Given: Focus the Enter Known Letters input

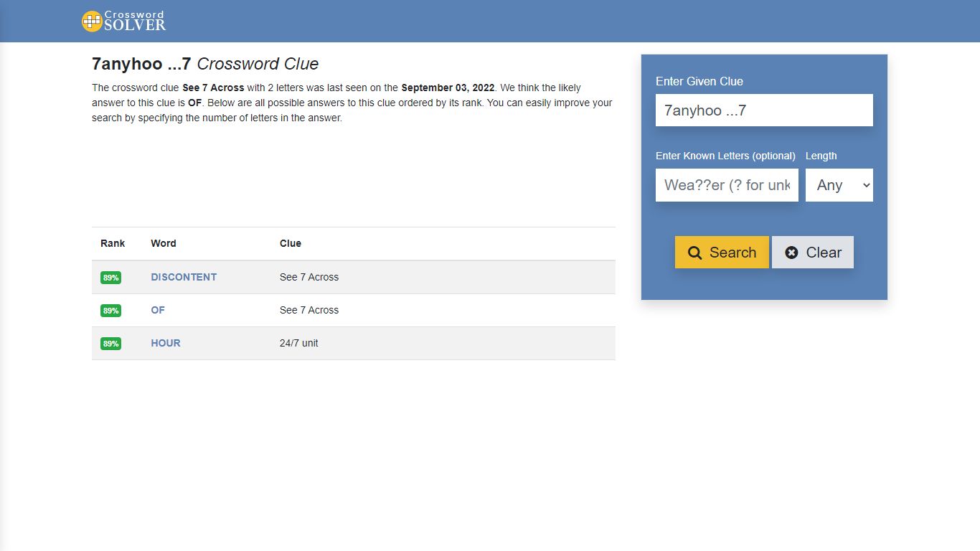Looking at the screenshot, I should (727, 185).
